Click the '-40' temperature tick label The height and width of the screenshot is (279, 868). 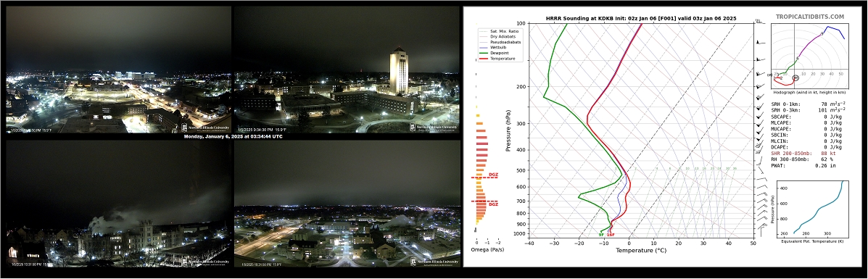pos(529,243)
